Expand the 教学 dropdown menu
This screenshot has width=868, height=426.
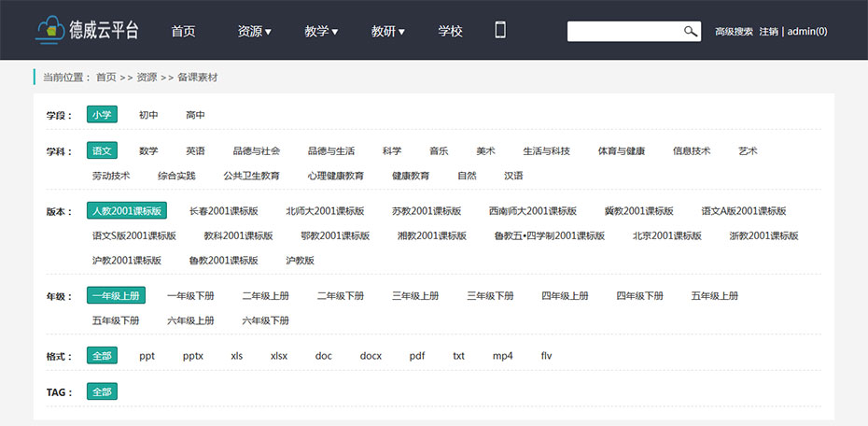[321, 31]
